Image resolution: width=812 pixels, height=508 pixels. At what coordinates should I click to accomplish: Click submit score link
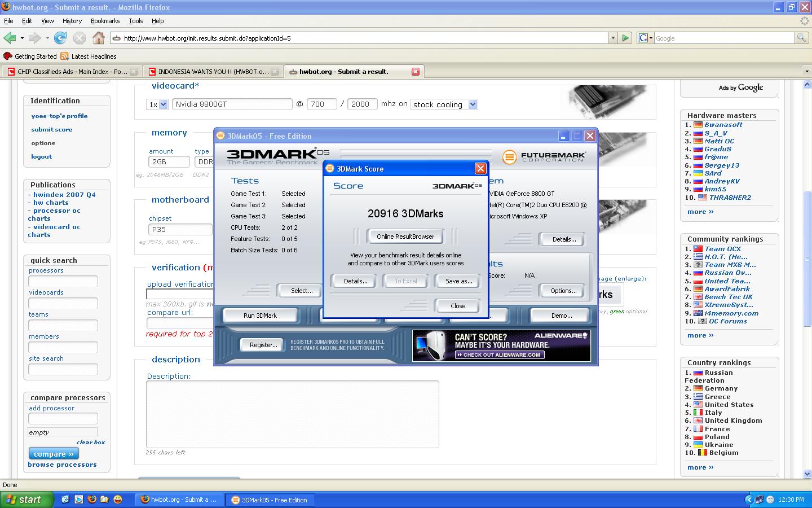pyautogui.click(x=52, y=129)
